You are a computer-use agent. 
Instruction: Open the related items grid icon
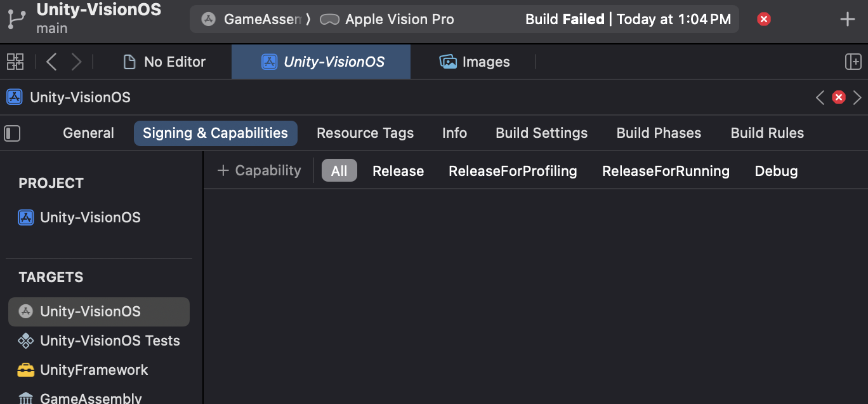coord(15,62)
